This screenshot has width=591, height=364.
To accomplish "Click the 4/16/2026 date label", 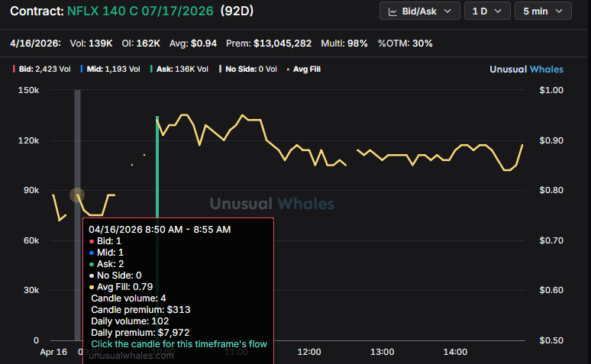I will (x=35, y=43).
